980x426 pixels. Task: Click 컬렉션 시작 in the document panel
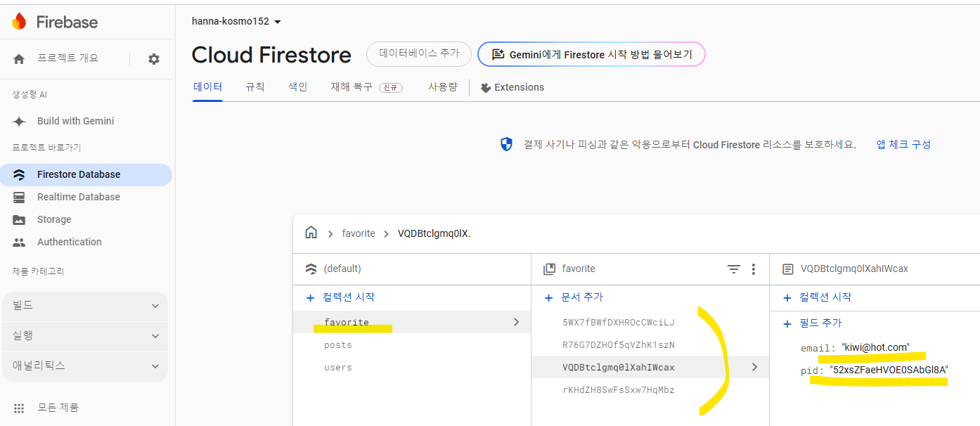tap(825, 297)
